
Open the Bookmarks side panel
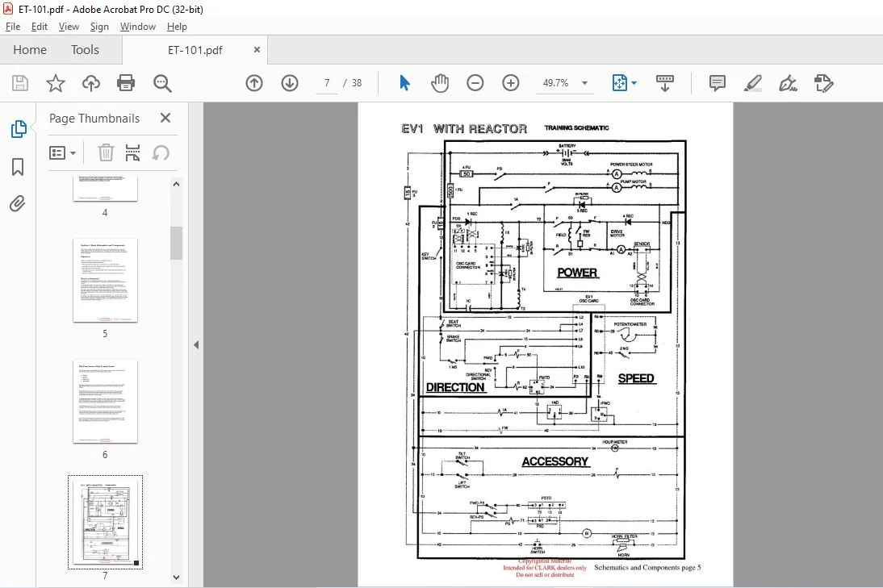[18, 166]
